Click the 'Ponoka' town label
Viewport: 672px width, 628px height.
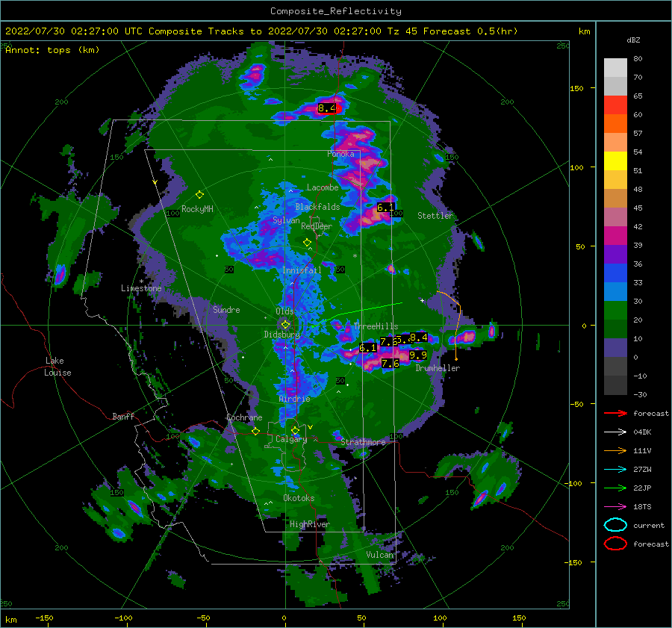click(x=340, y=154)
